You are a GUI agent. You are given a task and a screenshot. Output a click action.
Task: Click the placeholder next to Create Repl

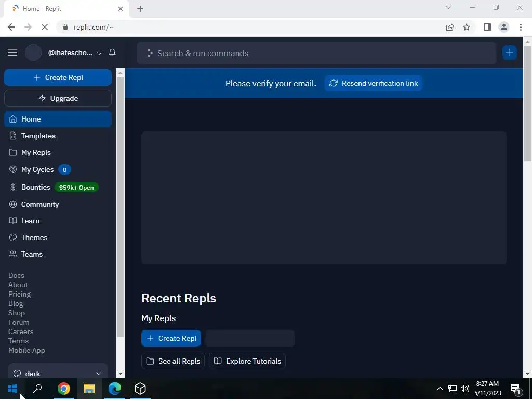tap(250, 338)
